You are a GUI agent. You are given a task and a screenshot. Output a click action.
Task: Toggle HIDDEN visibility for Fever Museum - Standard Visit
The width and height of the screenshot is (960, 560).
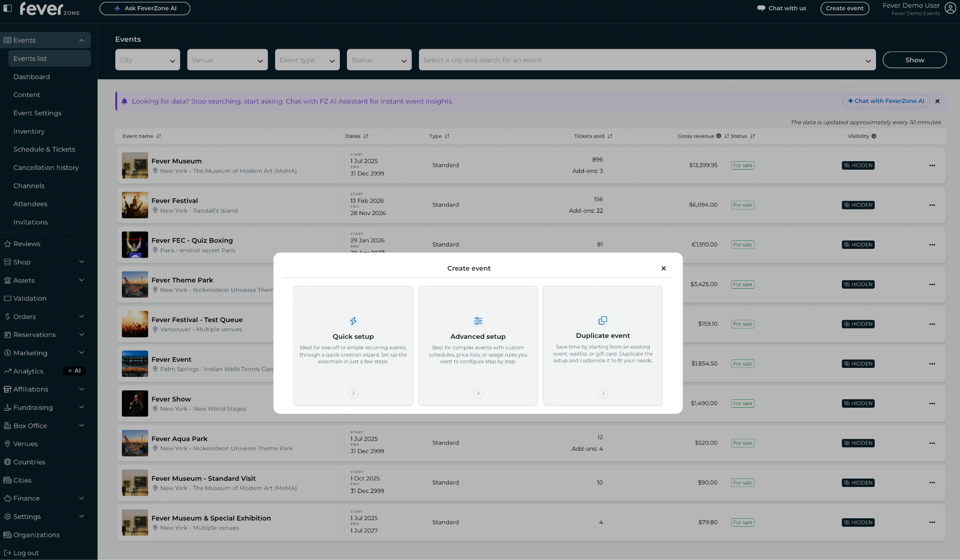click(x=858, y=483)
